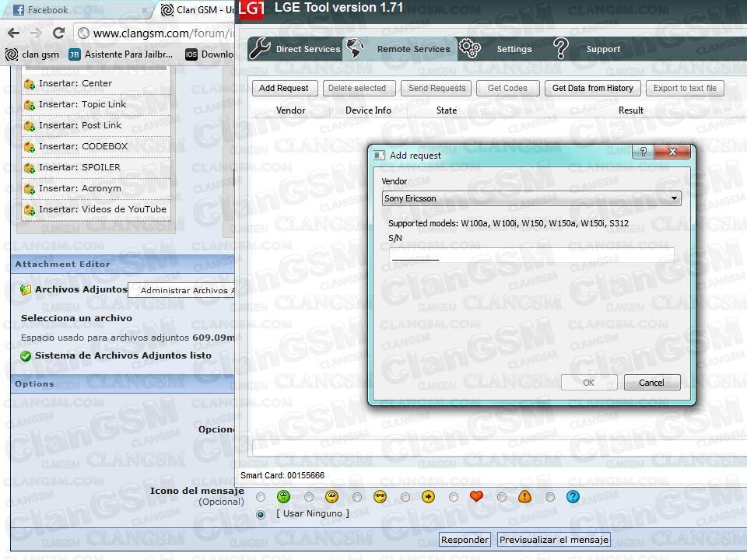This screenshot has width=747, height=560.
Task: Click the red heart message icon
Action: 476,497
